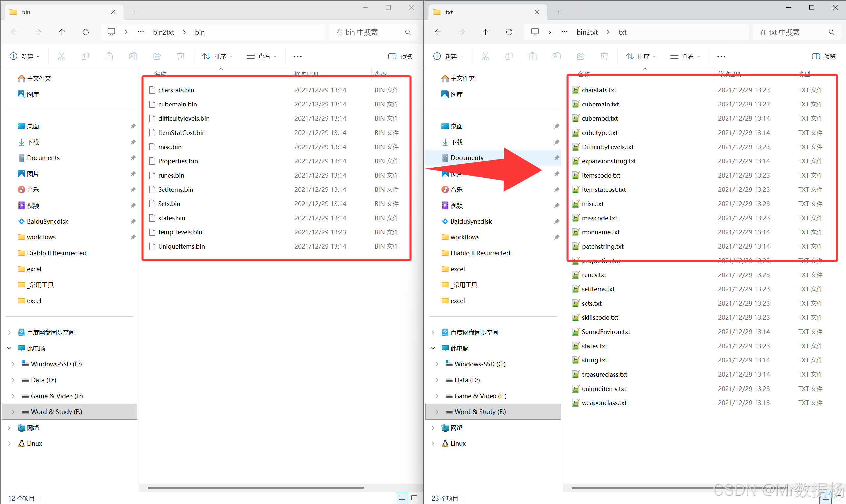The width and height of the screenshot is (846, 504).
Task: Click horizontal scrollbar in bin file list
Action: pos(256,488)
